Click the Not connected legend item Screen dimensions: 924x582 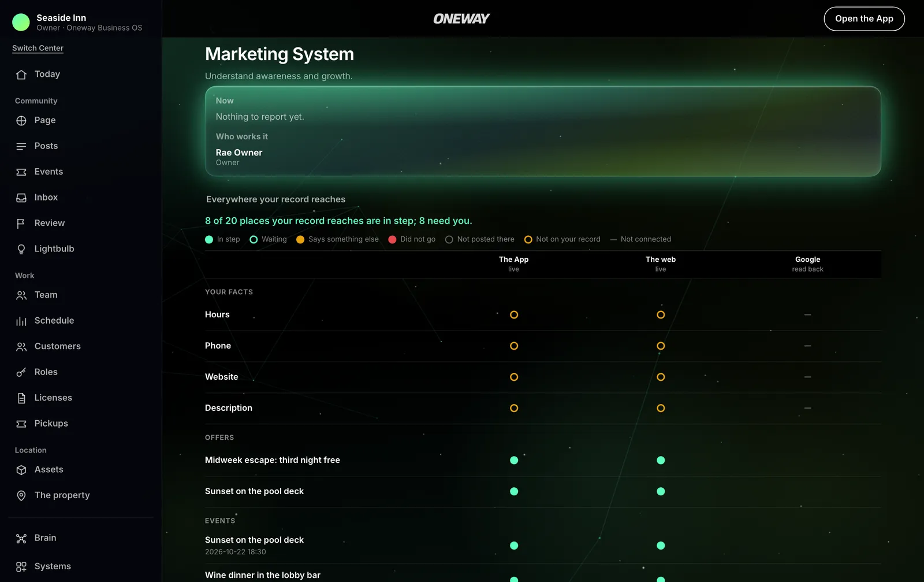640,239
